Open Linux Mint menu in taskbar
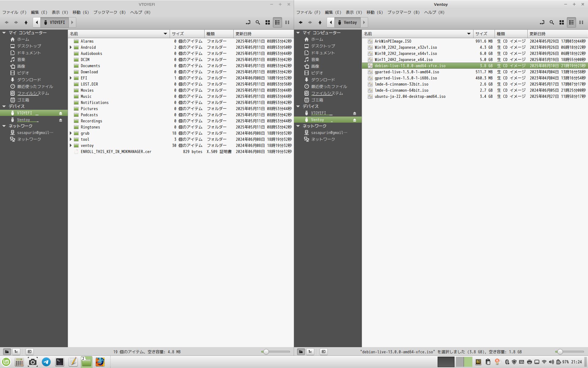The height and width of the screenshot is (368, 588). (6, 362)
